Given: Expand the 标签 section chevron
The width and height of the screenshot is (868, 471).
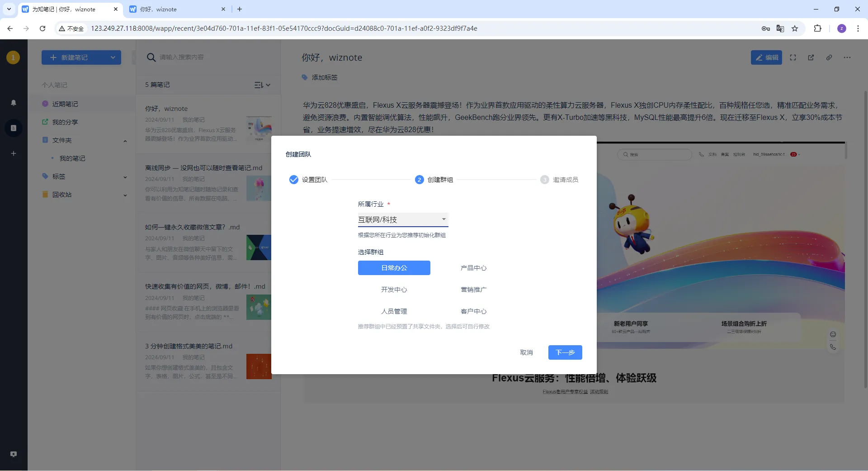Looking at the screenshot, I should tap(125, 177).
